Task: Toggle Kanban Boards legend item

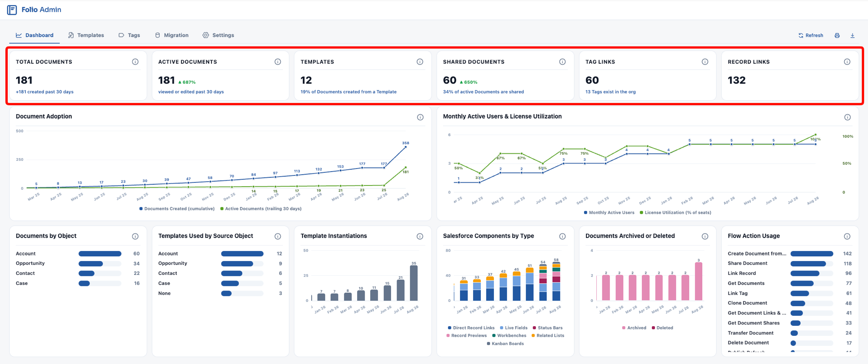Action: point(505,344)
